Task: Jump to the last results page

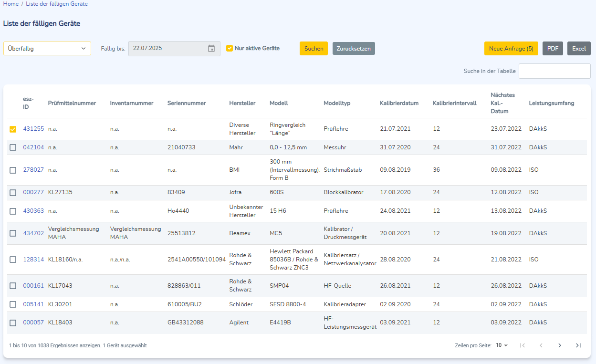Action: click(x=578, y=345)
